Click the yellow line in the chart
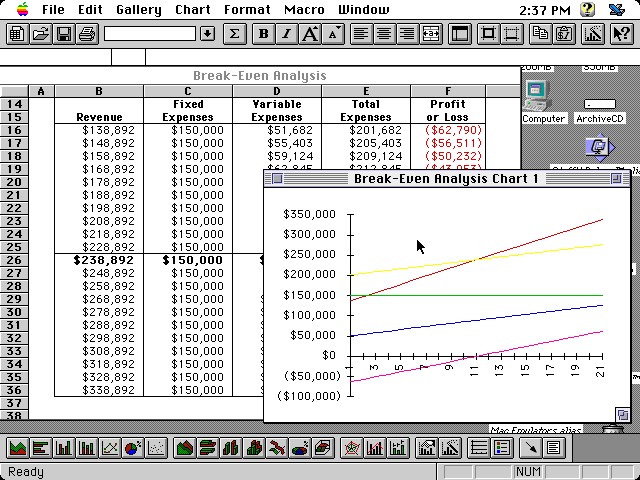The image size is (640, 480). tap(450, 263)
